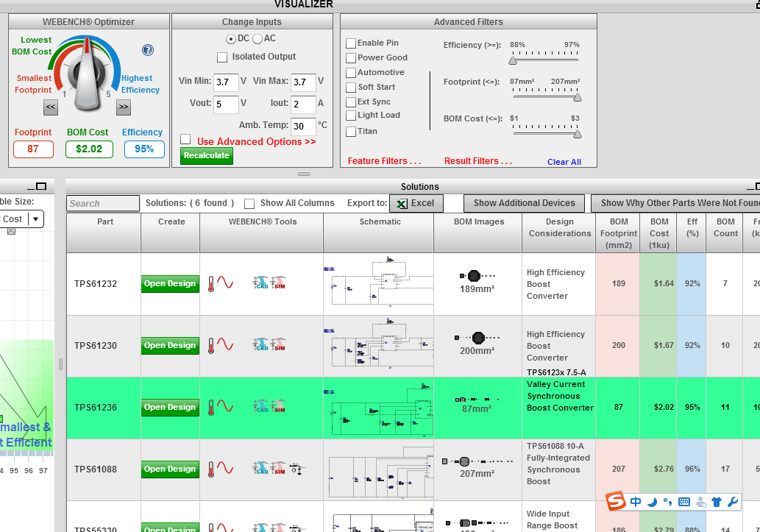Open waveform simulation icon for TPS61236
Screen dimensions: 760x532
[225, 406]
